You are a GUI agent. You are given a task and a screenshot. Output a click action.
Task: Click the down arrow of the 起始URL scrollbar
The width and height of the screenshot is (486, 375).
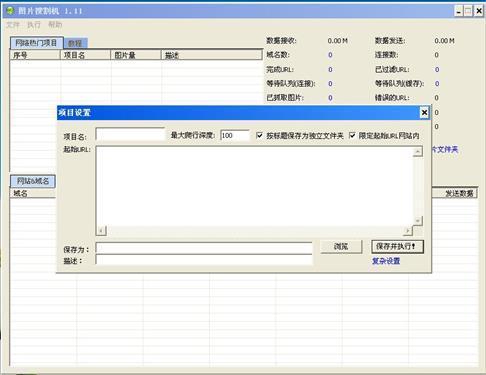[418, 221]
